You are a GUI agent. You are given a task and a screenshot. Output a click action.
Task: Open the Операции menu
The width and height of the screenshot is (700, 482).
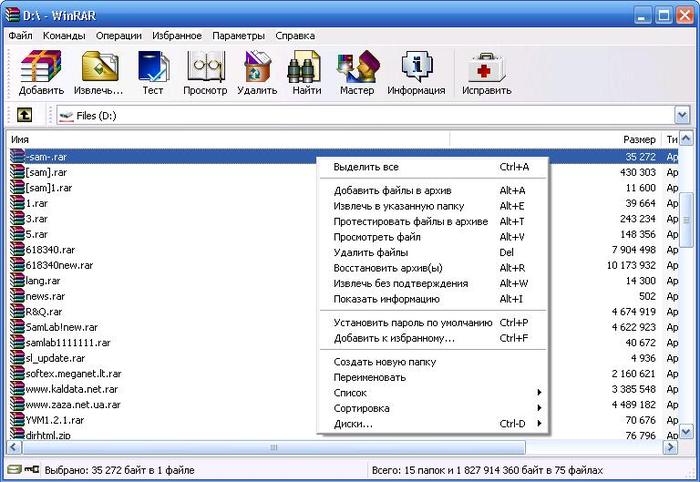tap(119, 36)
